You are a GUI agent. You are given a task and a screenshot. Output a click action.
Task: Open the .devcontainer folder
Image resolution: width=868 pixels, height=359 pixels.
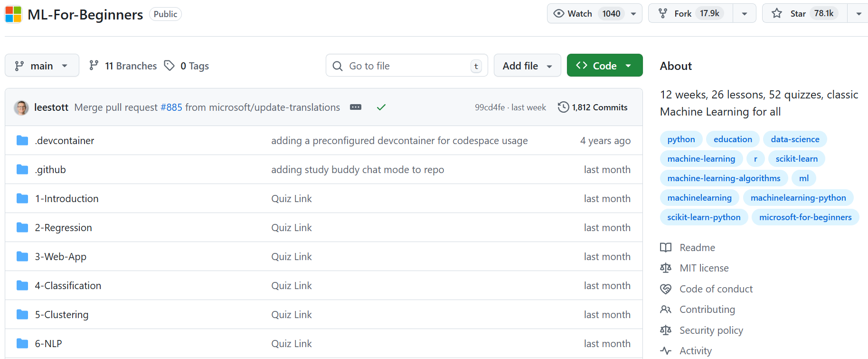(65, 141)
